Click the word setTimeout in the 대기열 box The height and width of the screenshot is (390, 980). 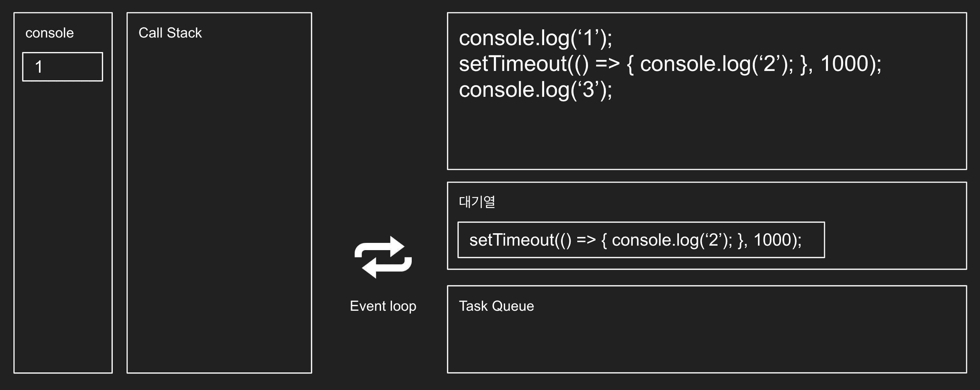512,240
